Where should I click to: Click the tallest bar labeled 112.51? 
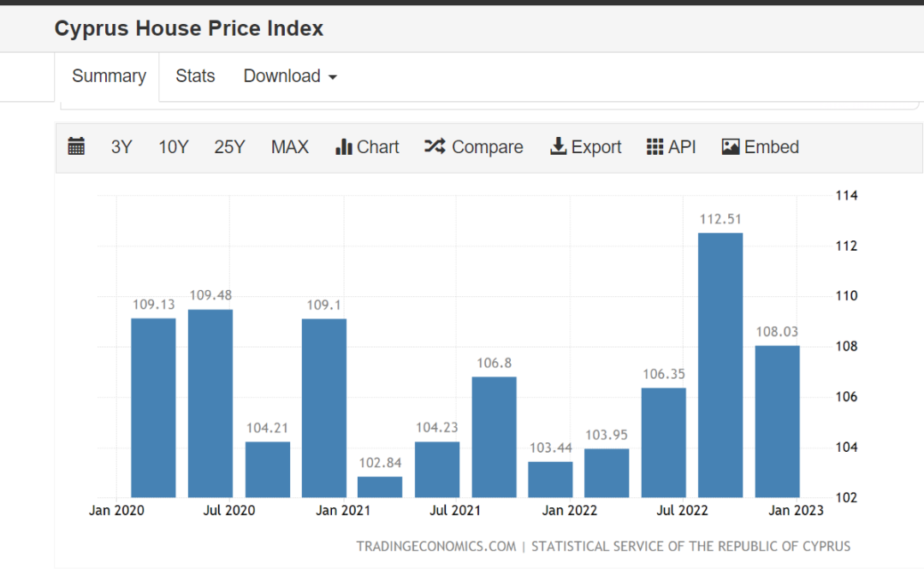click(x=720, y=365)
